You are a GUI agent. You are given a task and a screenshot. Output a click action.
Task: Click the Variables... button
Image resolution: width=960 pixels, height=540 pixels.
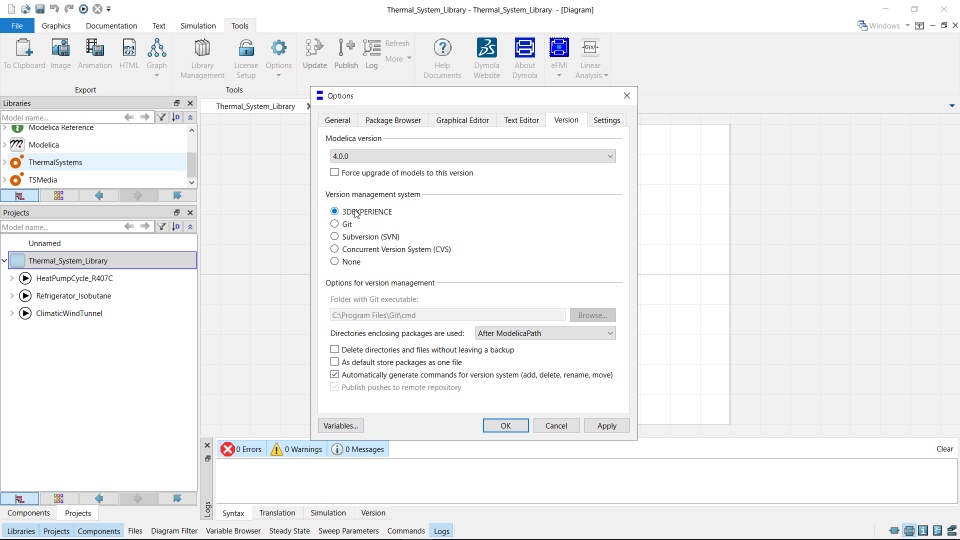point(341,426)
